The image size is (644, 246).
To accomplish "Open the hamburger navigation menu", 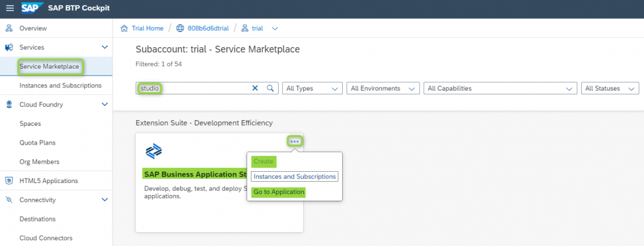I will (x=10, y=8).
